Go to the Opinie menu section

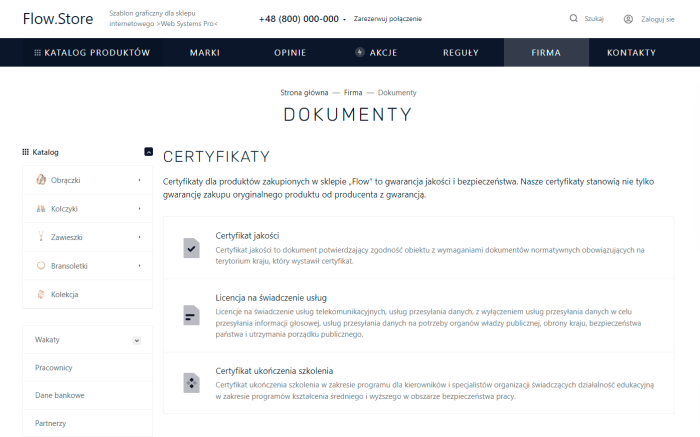pyautogui.click(x=290, y=52)
